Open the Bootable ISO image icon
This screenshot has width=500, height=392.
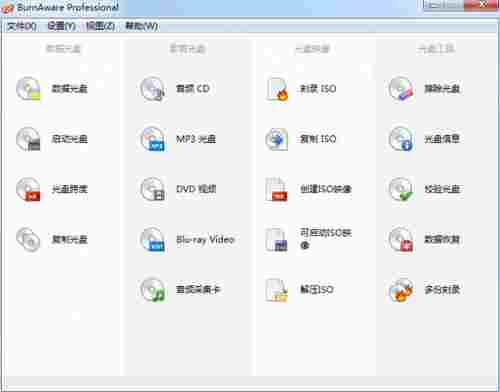[277, 239]
